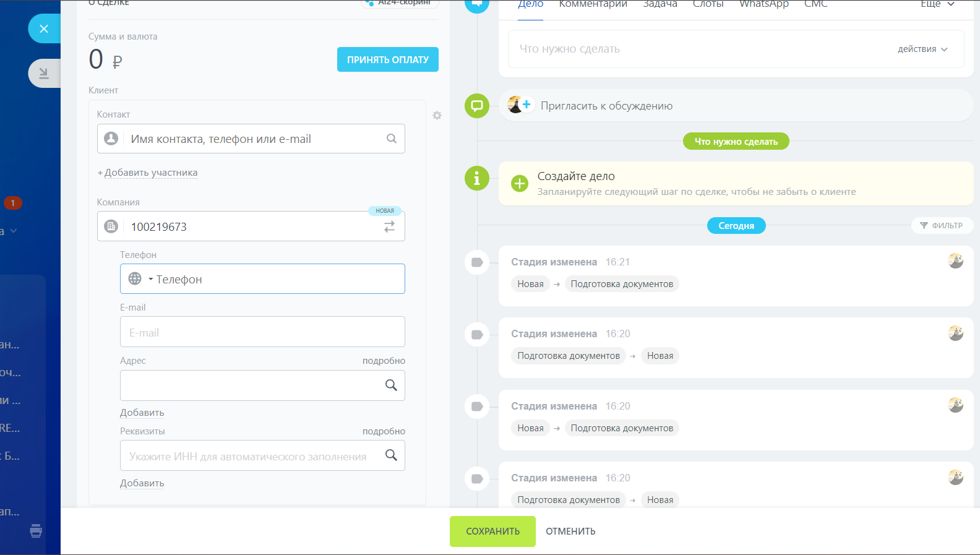Click the swap arrows icon in company field
The width and height of the screenshot is (980, 555).
point(389,227)
